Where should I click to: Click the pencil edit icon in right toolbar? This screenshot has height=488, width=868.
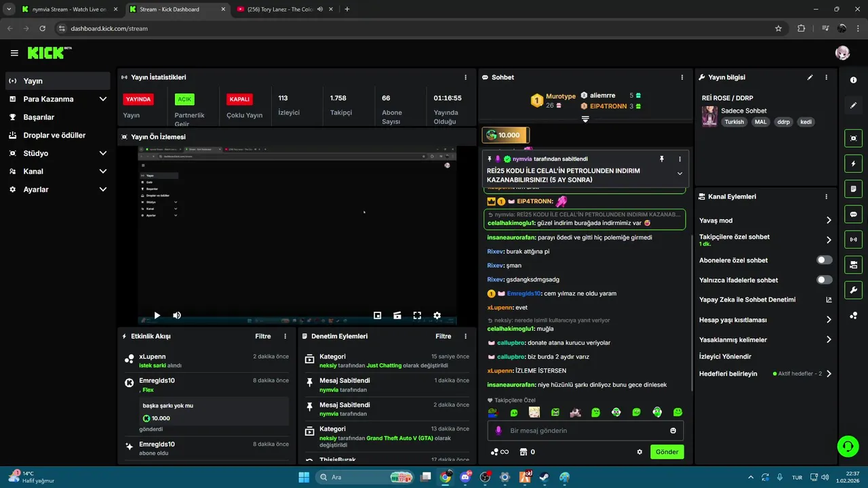click(x=853, y=105)
